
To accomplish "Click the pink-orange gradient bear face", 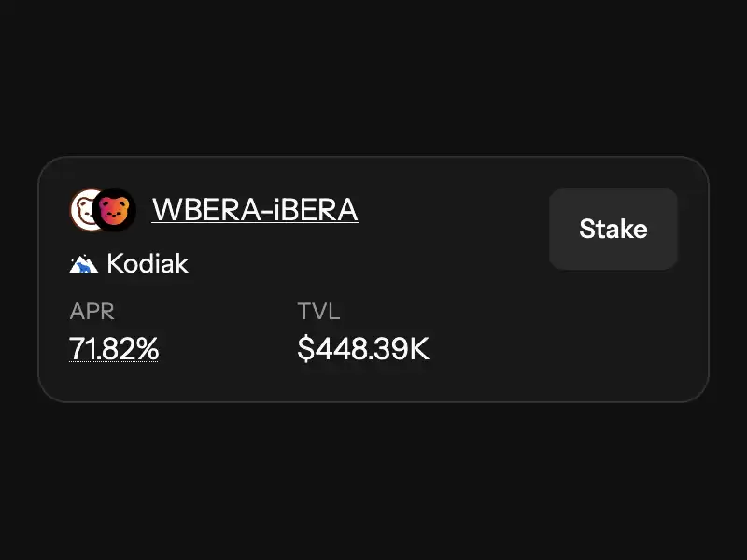I will click(x=114, y=211).
